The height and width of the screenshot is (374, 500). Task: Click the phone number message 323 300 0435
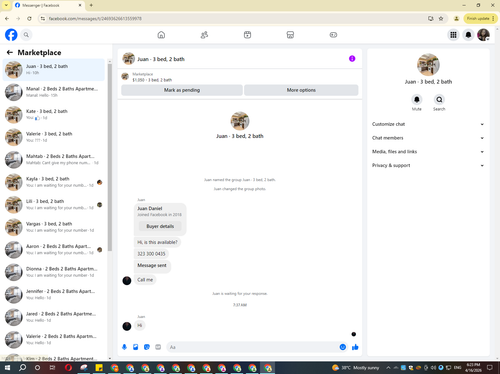[151, 254]
